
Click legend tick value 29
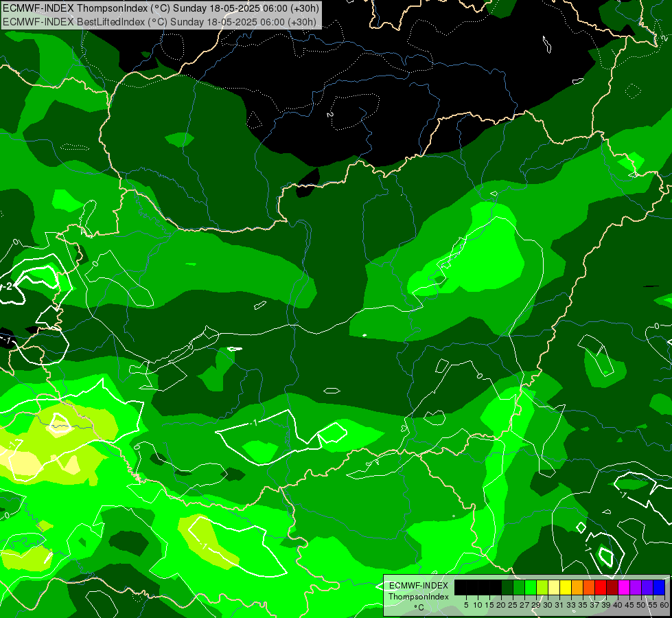536,605
